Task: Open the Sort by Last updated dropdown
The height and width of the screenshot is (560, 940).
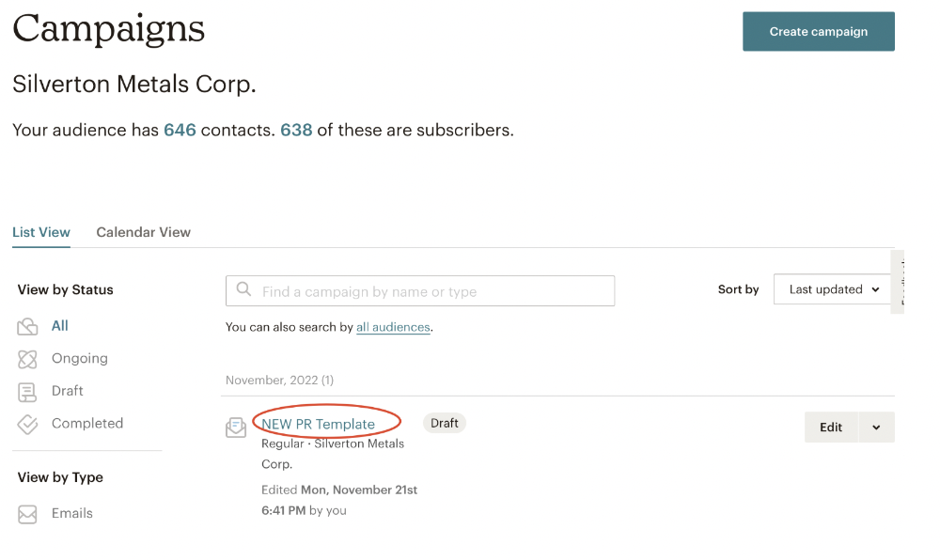Action: pos(833,289)
